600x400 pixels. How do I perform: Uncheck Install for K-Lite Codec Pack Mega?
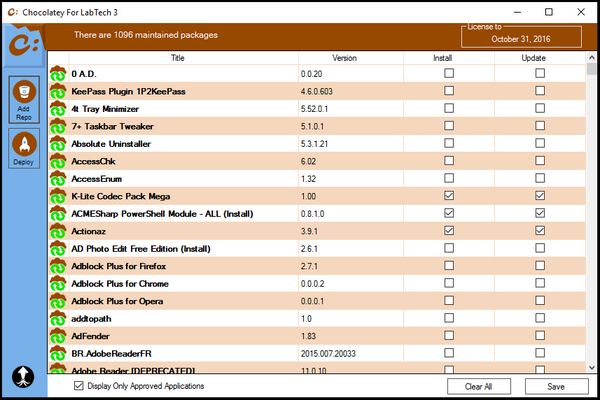[449, 196]
